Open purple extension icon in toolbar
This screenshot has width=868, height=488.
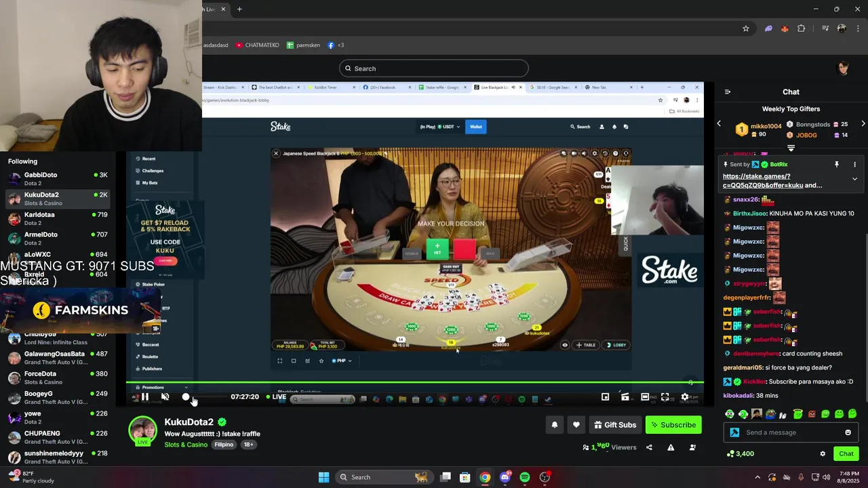pos(768,28)
